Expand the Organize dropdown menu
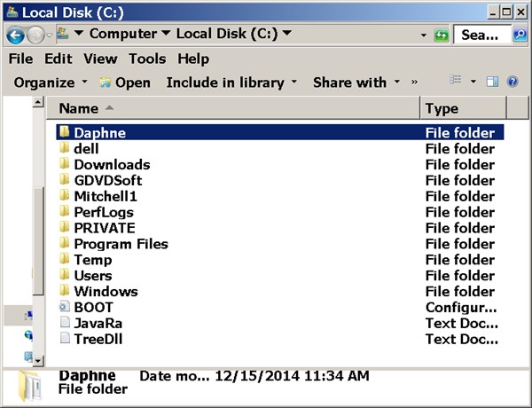The image size is (532, 408). [51, 82]
